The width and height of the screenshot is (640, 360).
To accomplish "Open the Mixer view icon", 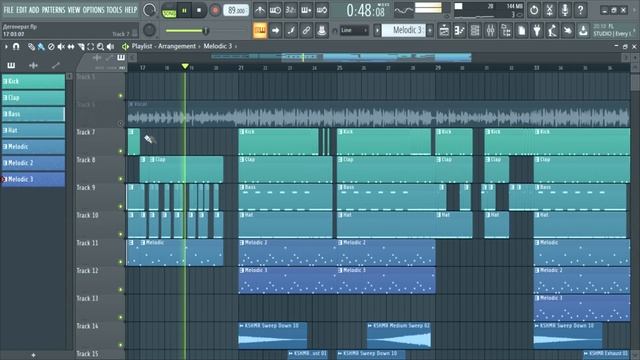I will point(491,31).
